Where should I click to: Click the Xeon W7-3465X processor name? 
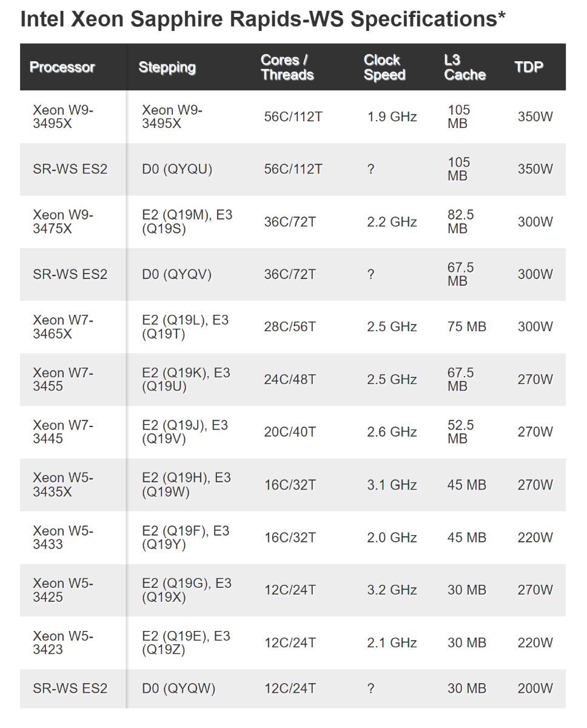click(63, 326)
